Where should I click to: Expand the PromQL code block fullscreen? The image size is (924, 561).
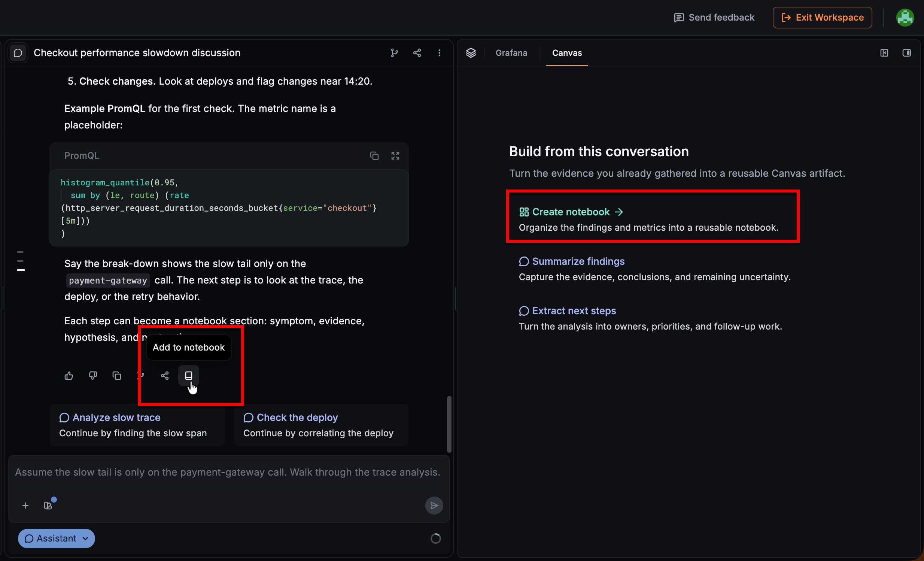[x=395, y=156]
